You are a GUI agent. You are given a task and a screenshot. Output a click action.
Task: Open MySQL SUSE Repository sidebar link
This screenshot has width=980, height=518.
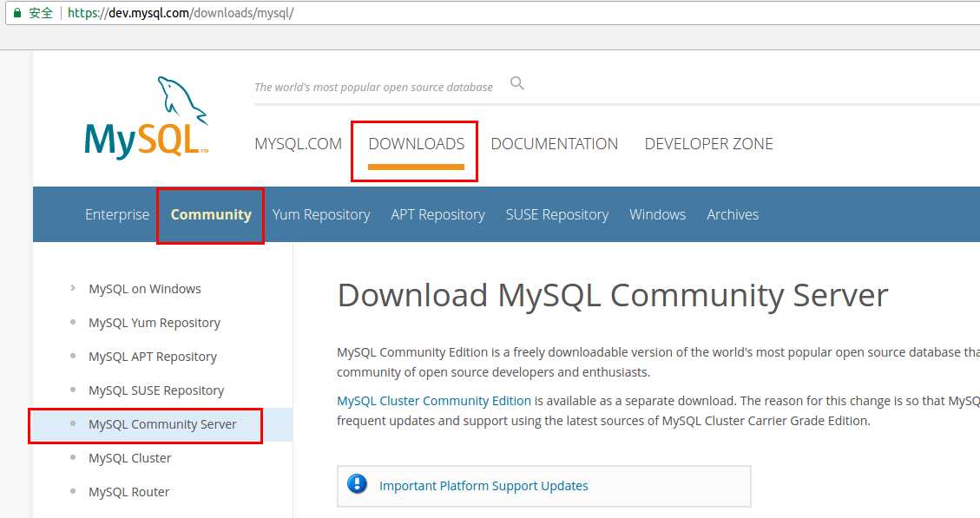click(156, 390)
